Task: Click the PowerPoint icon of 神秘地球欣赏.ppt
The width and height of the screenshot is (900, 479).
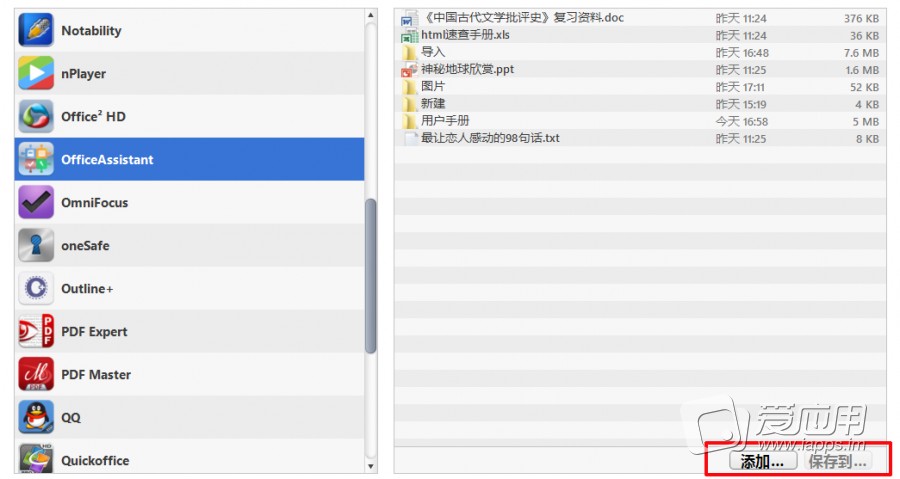Action: 409,70
